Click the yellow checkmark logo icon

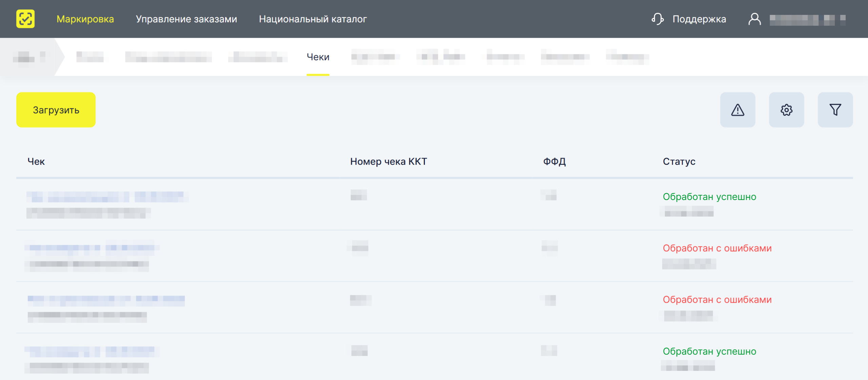click(25, 19)
